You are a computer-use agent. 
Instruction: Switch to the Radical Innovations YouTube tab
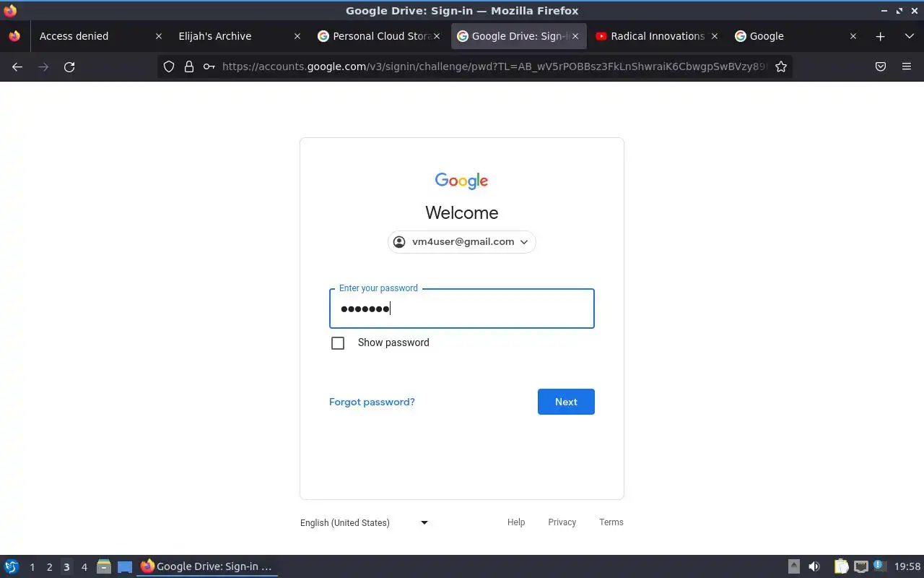pyautogui.click(x=657, y=36)
